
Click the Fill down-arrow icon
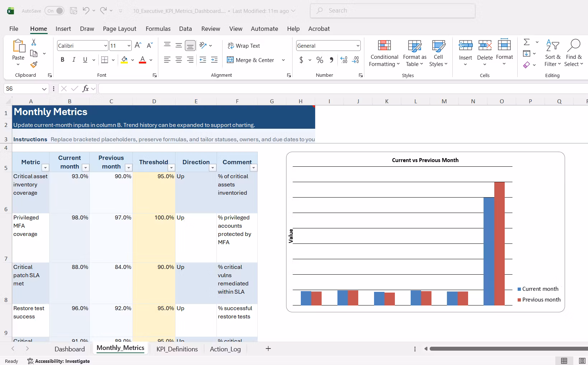pos(527,53)
